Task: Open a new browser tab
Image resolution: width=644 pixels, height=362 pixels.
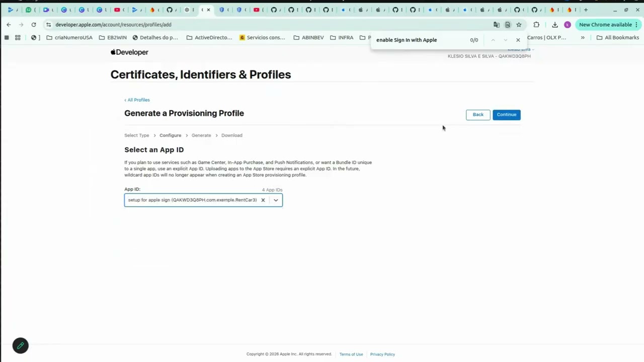Action: 586,10
